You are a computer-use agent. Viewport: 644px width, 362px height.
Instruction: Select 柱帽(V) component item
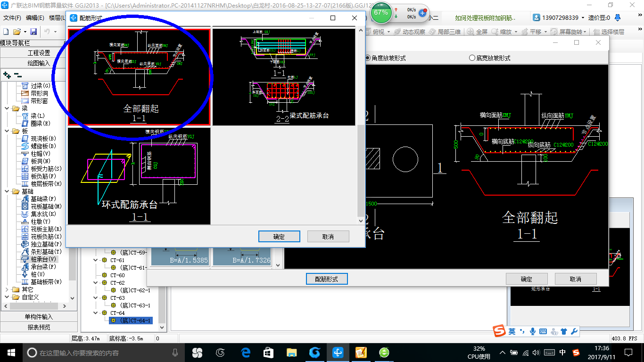(x=41, y=154)
